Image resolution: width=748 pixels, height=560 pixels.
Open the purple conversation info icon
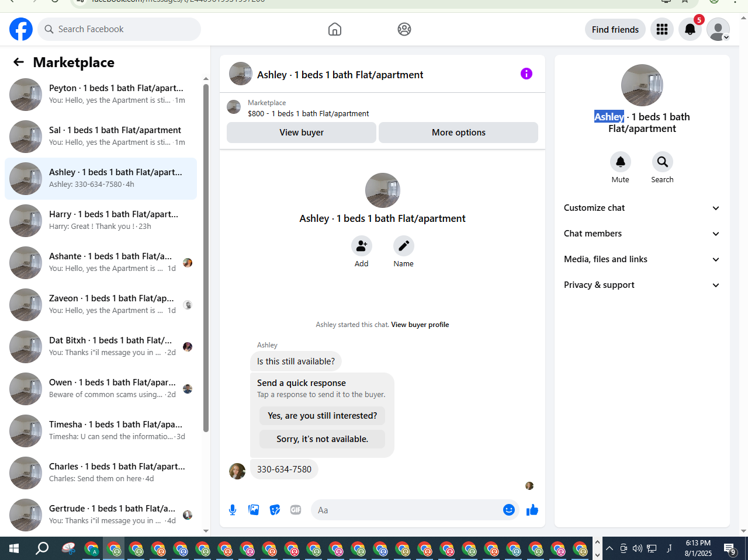coord(527,74)
